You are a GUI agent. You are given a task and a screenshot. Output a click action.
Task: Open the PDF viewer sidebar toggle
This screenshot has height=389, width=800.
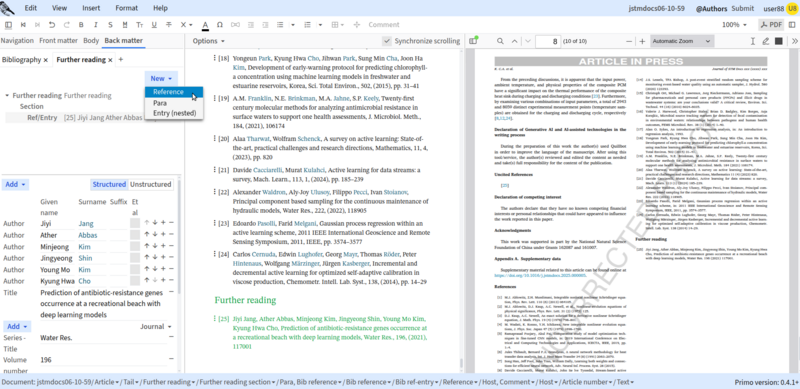click(x=473, y=41)
